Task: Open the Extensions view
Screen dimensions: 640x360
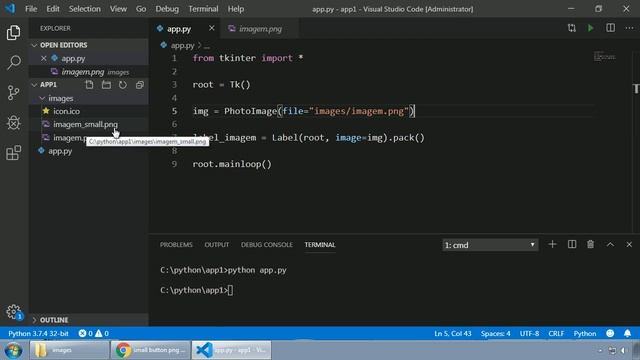Action: (x=13, y=153)
